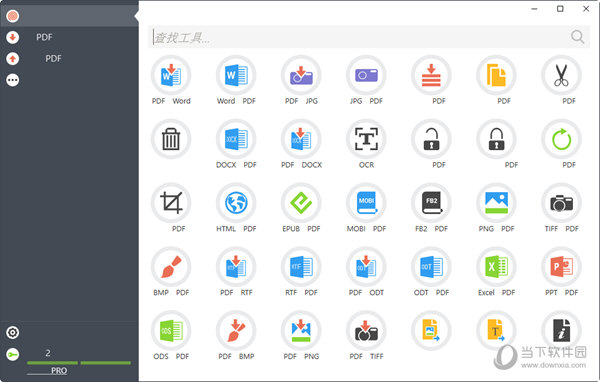Open settings via the gear icon
Image resolution: width=600 pixels, height=382 pixels.
13,333
